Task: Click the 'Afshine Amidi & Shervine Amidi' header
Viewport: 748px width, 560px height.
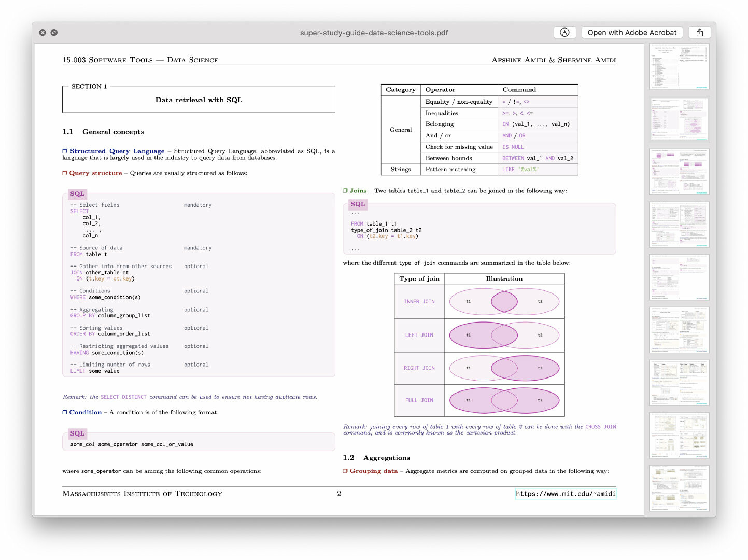Action: (x=554, y=60)
